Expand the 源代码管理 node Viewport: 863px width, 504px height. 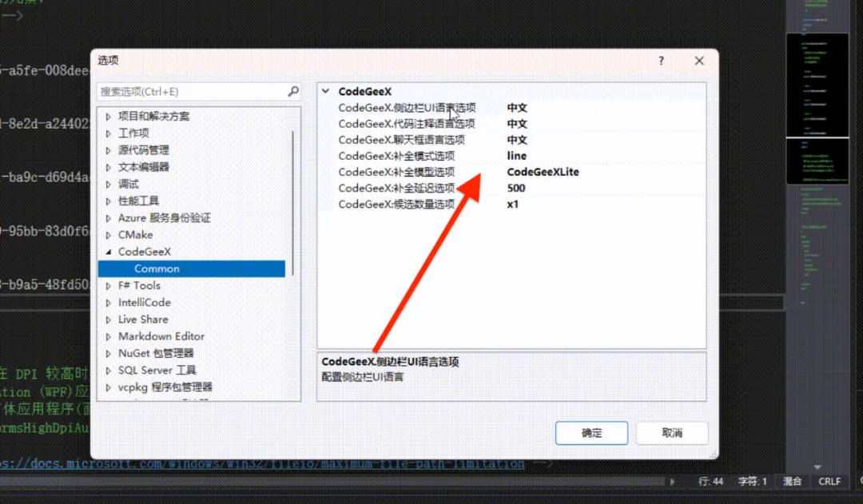109,150
